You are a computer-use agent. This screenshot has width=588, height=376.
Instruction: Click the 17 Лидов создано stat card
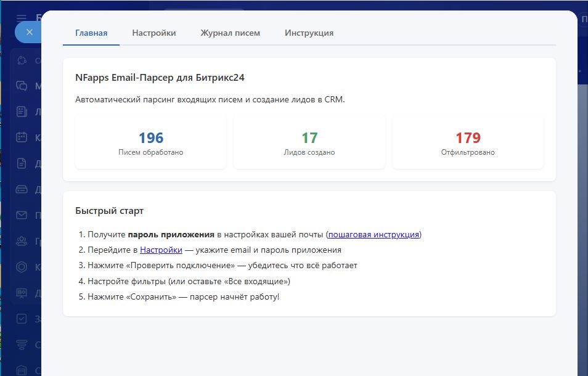tap(309, 142)
